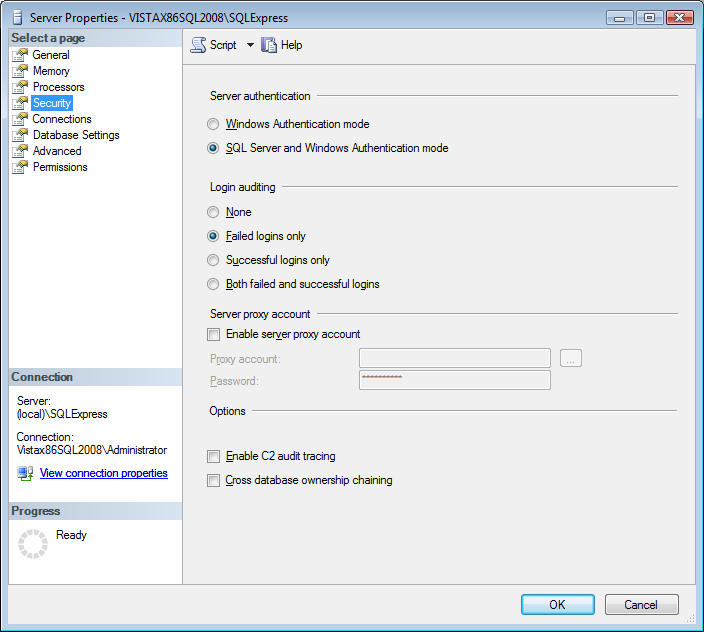Click the OK button
This screenshot has width=704, height=632.
coord(558,605)
